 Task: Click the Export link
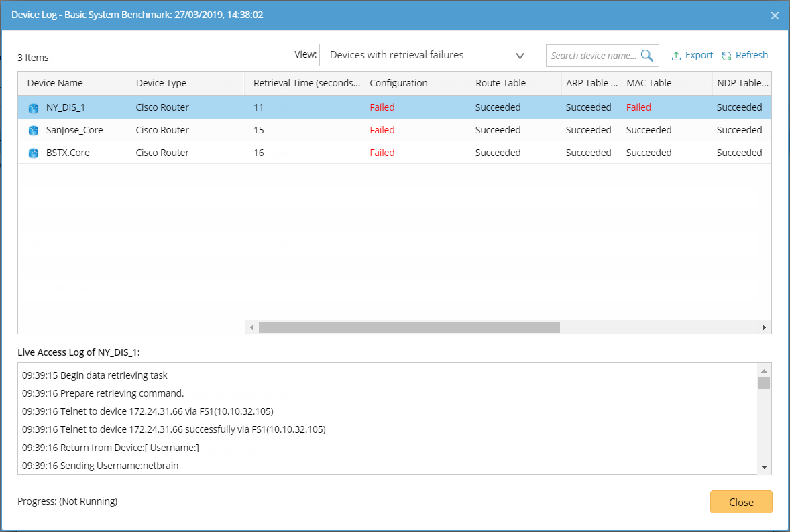699,55
